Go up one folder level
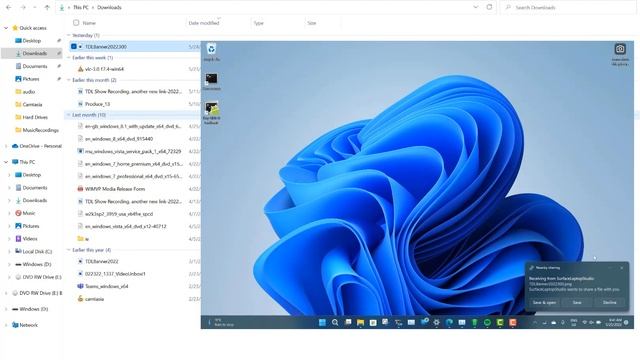Viewport: 640px width, 360px height. [47, 7]
